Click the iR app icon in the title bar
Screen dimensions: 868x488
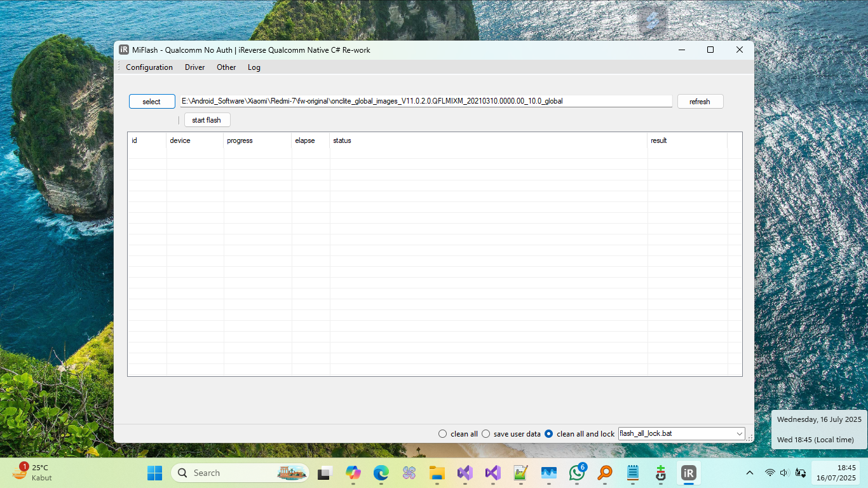coord(124,50)
